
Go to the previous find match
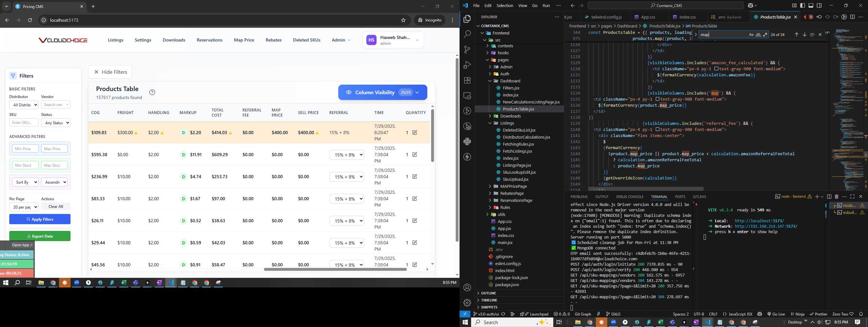pos(797,34)
